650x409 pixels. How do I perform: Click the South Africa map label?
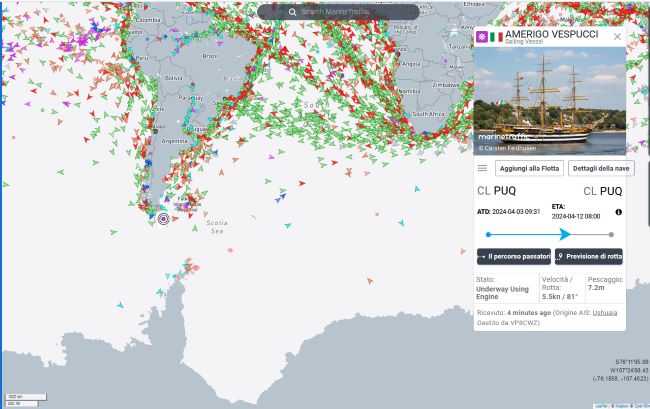428,114
